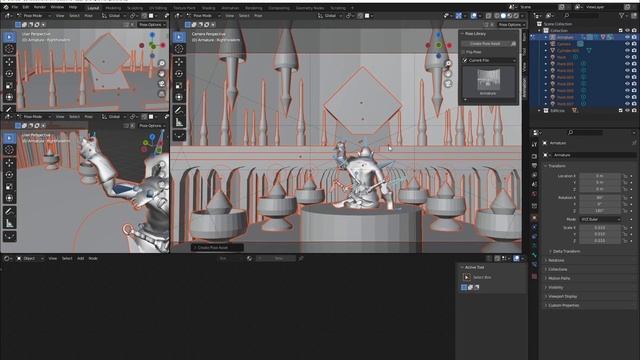640x360 pixels.
Task: Click the Properties editor search field
Action: (586, 132)
